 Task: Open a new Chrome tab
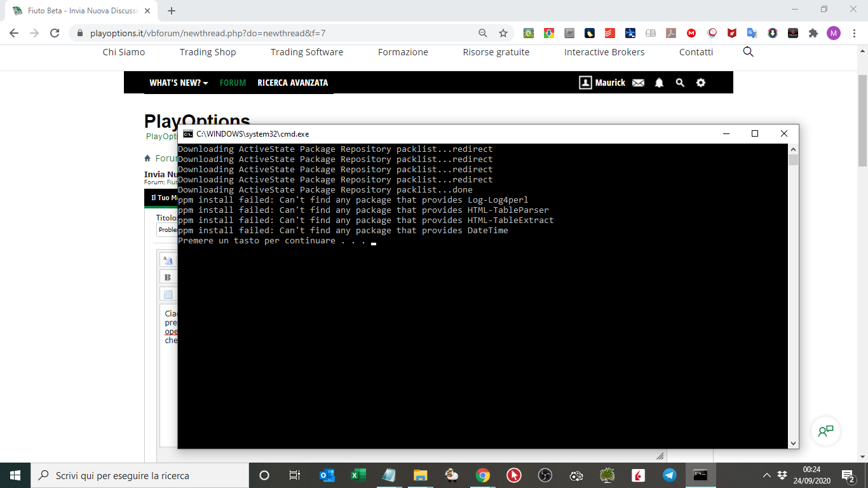click(172, 11)
